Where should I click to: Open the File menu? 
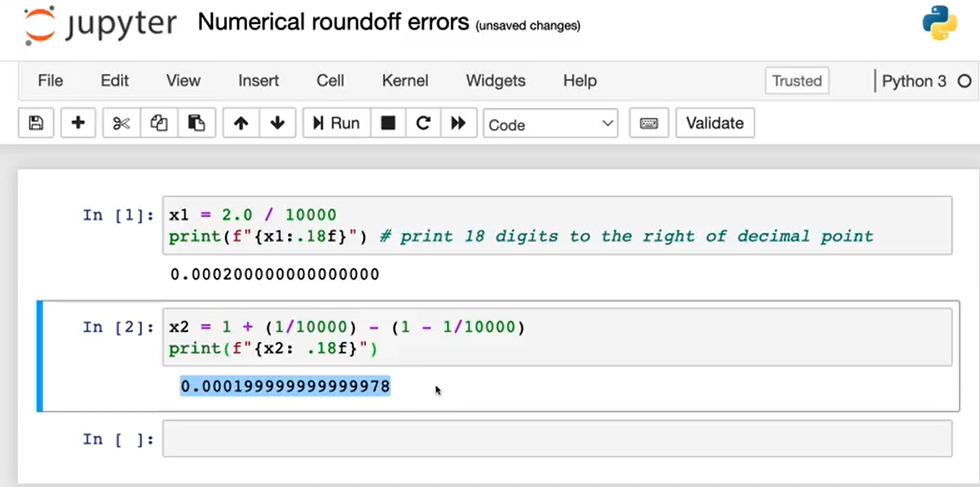[x=50, y=81]
